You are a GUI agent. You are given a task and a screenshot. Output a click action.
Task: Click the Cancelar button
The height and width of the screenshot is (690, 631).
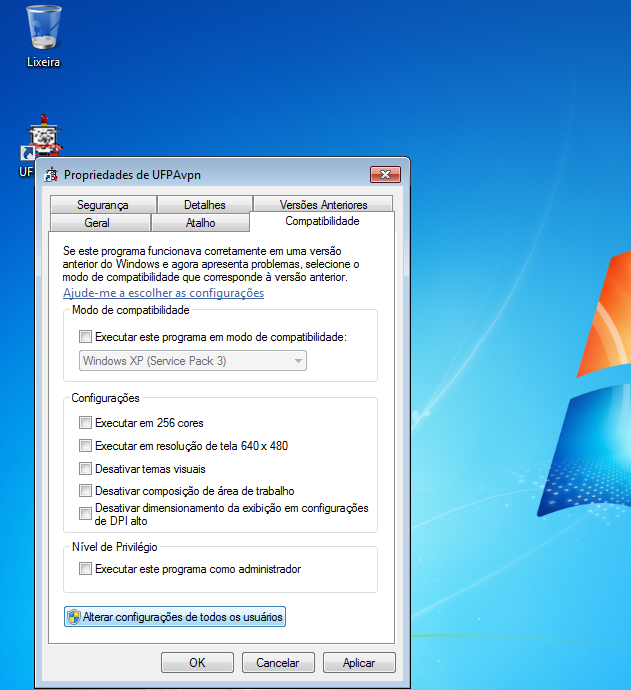278,663
